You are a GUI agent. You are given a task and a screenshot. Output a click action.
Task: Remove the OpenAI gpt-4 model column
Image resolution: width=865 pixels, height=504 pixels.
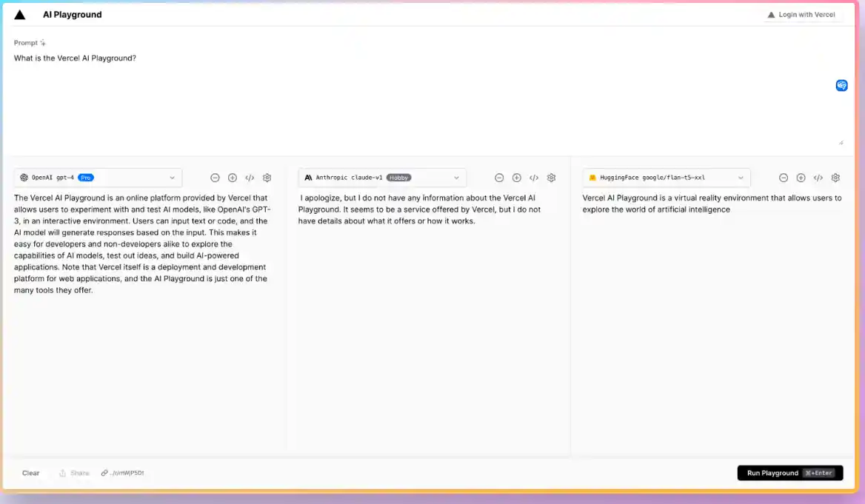(216, 178)
